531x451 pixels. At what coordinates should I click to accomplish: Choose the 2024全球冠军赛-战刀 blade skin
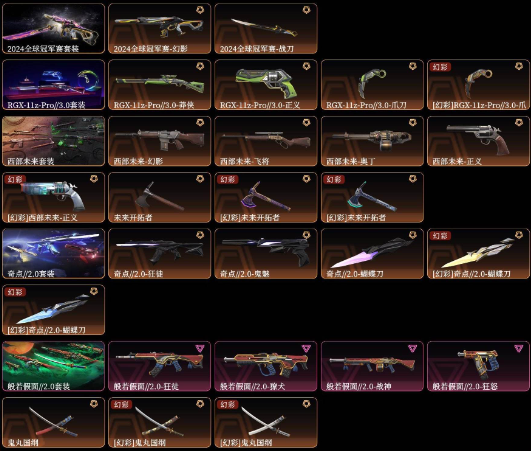tap(266, 28)
